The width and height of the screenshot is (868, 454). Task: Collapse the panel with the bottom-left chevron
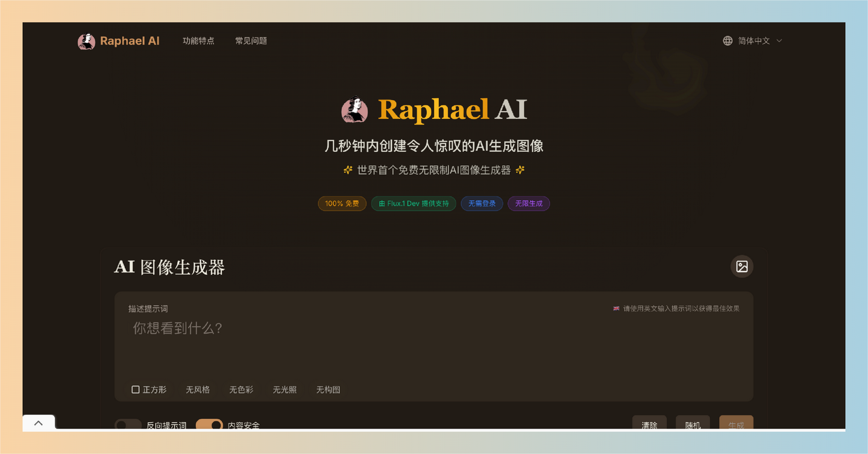pyautogui.click(x=39, y=423)
